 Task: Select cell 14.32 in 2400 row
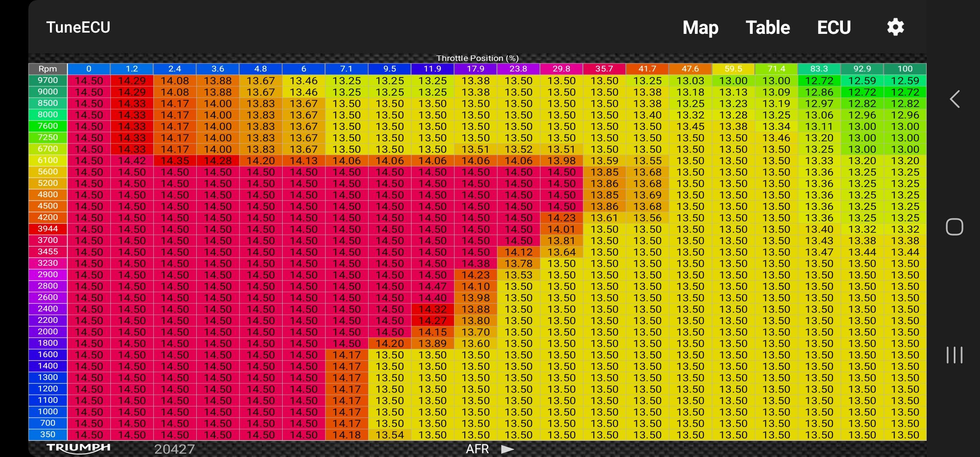[432, 309]
